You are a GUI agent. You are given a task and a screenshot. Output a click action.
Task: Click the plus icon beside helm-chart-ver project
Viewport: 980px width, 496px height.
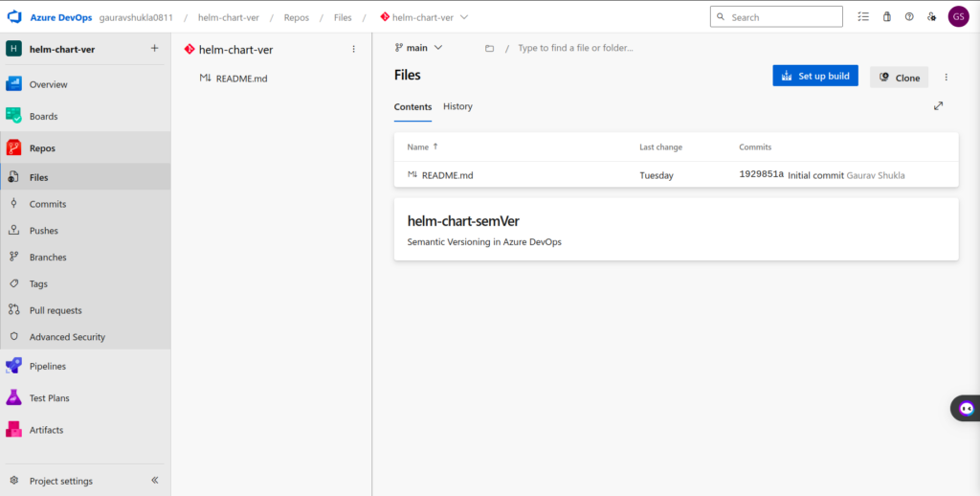point(154,48)
